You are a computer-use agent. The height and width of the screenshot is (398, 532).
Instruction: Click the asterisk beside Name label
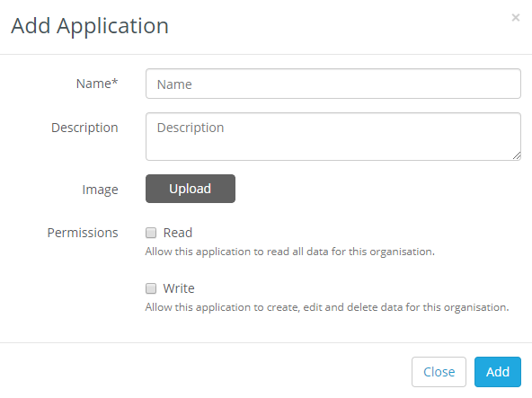[x=115, y=82]
